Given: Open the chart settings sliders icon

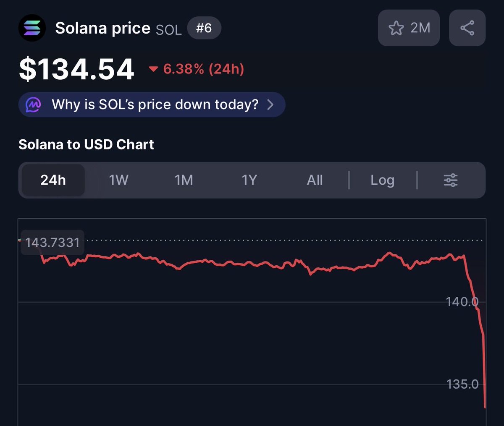Looking at the screenshot, I should tap(450, 180).
